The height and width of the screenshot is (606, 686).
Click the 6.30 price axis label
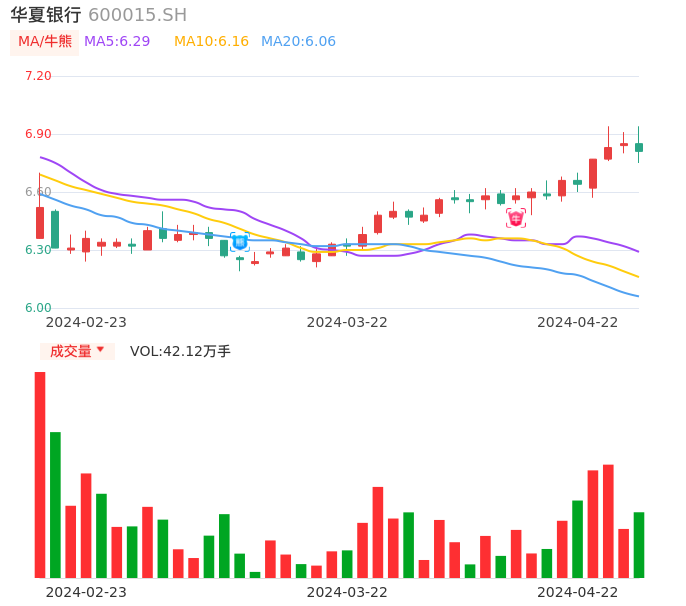tap(38, 250)
